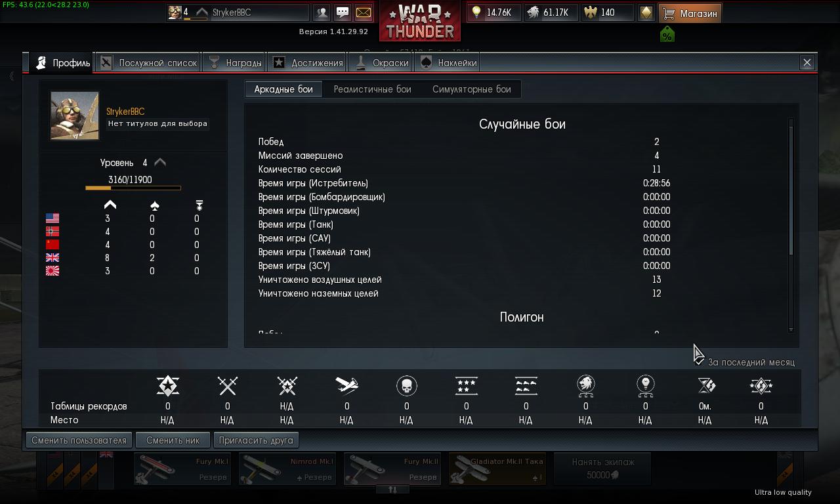The height and width of the screenshot is (504, 840).
Task: Collapse the left side panel arrow
Action: (12, 77)
